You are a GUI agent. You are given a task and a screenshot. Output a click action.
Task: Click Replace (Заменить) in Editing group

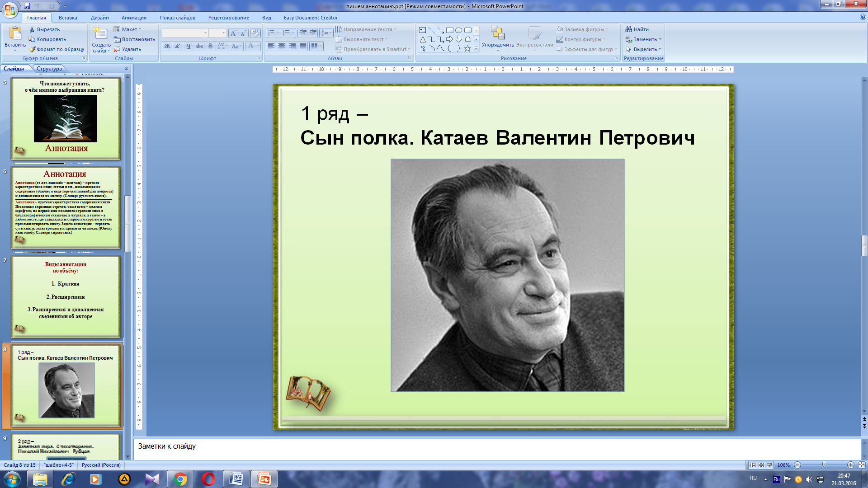coord(643,39)
